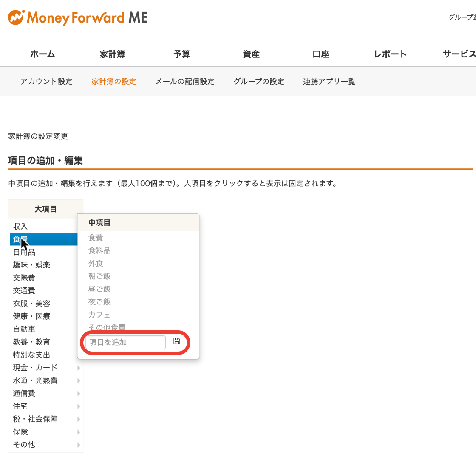
Task: Open the サービス navigation tab
Action: [x=459, y=54]
